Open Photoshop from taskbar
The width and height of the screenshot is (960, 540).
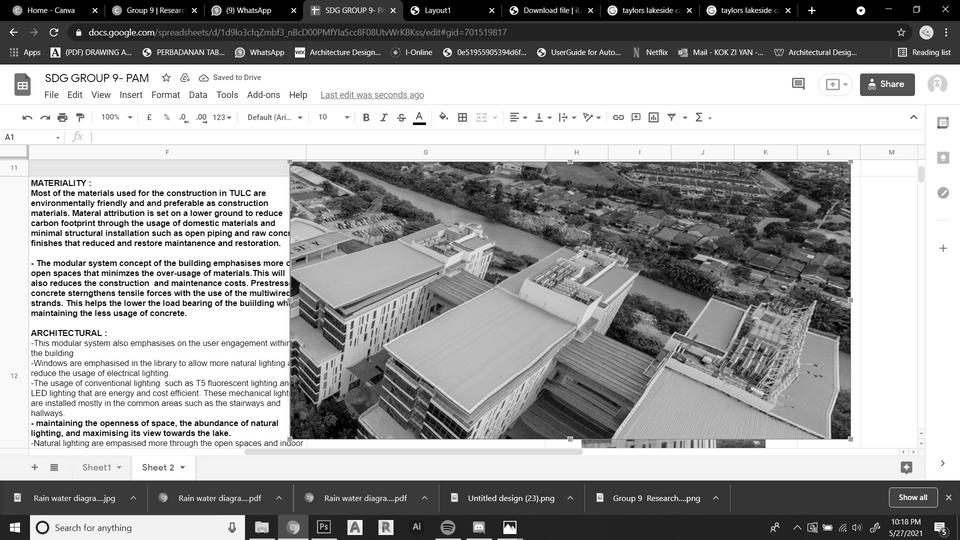click(324, 527)
